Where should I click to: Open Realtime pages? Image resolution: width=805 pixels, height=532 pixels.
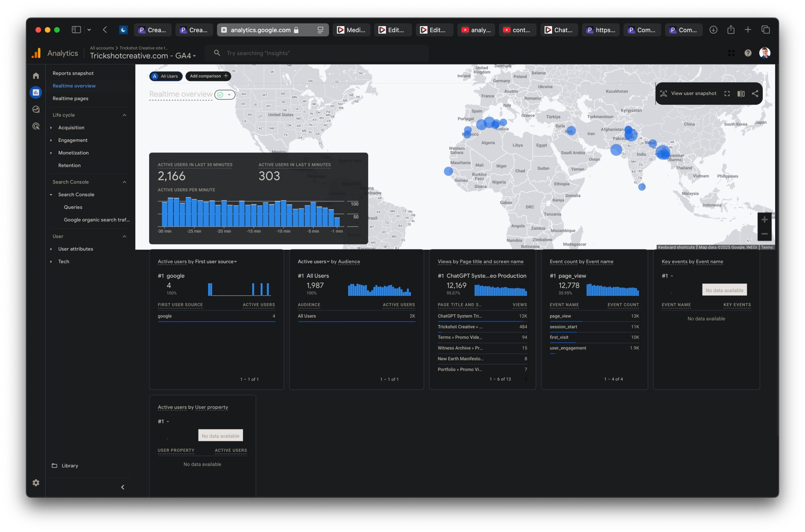[x=70, y=98]
